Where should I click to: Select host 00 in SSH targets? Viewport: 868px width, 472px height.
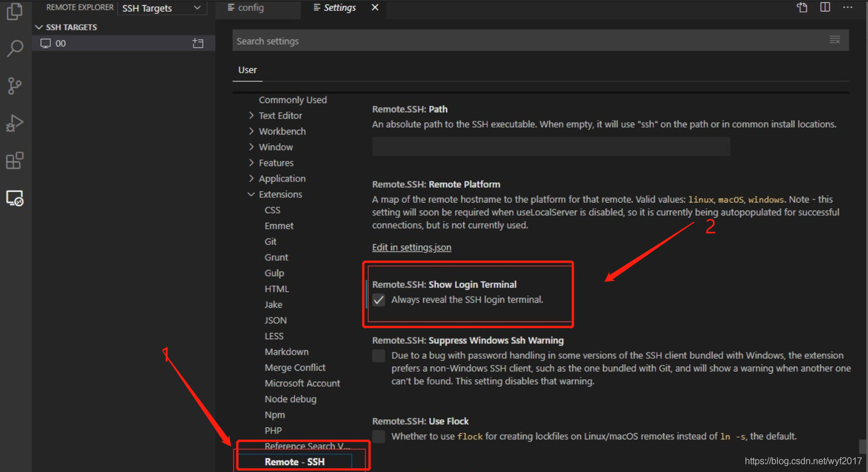(124, 43)
